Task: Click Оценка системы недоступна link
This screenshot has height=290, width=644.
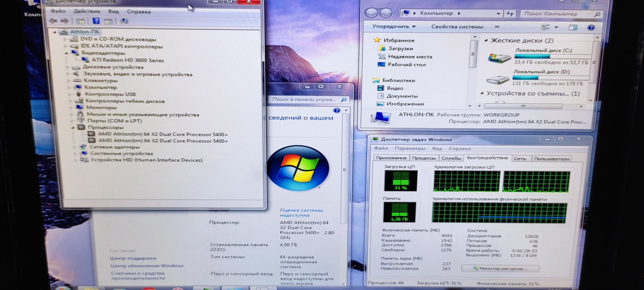Action: pyautogui.click(x=301, y=213)
